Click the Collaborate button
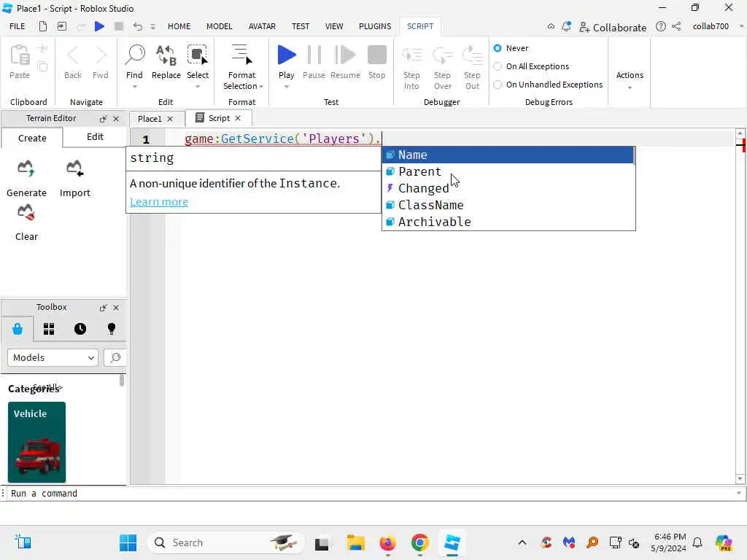The image size is (747, 560). tap(613, 27)
